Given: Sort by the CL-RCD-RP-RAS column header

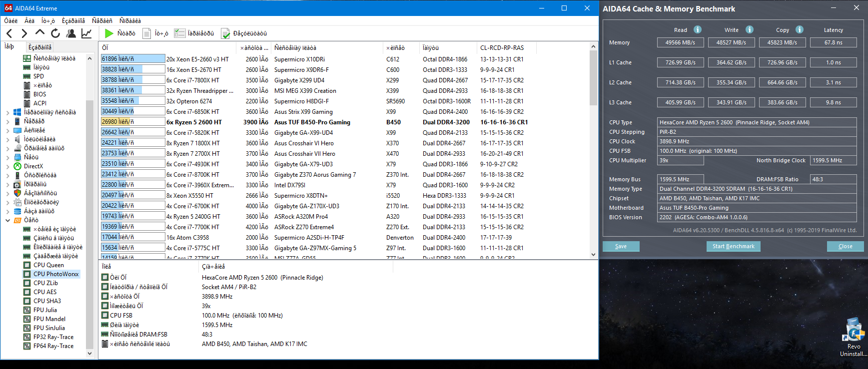Looking at the screenshot, I should (506, 48).
